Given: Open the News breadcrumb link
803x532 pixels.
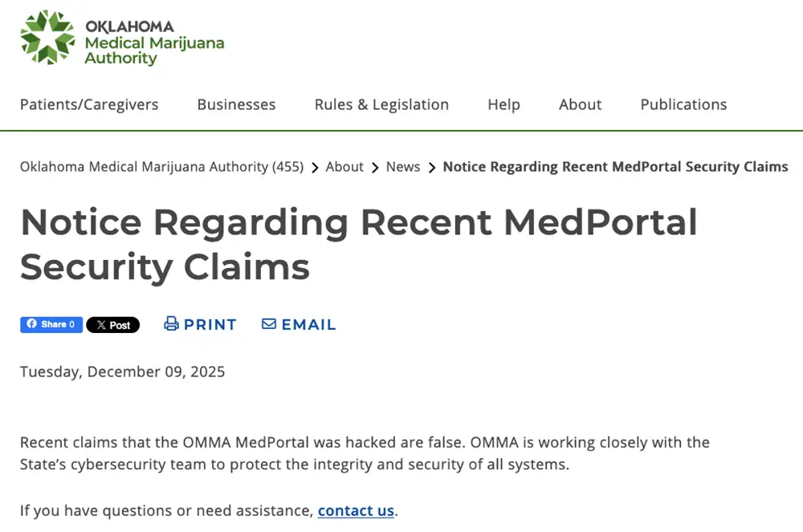Looking at the screenshot, I should 403,167.
